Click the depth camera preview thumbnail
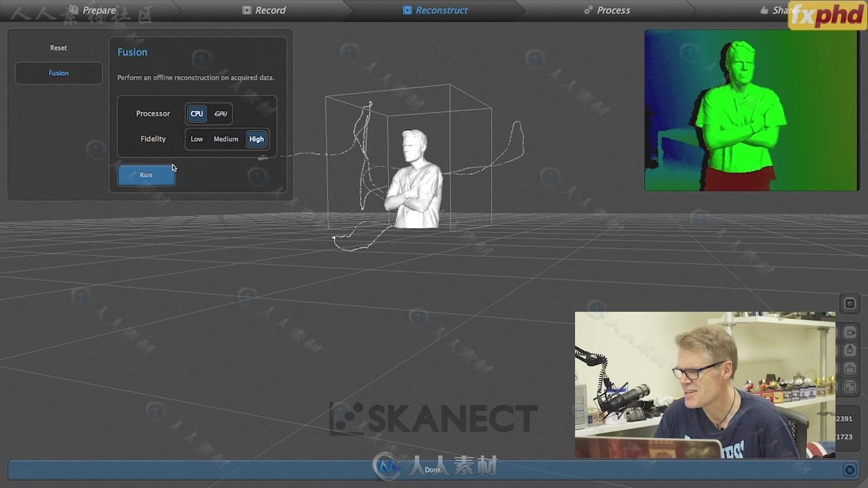868x488 pixels. pos(751,110)
